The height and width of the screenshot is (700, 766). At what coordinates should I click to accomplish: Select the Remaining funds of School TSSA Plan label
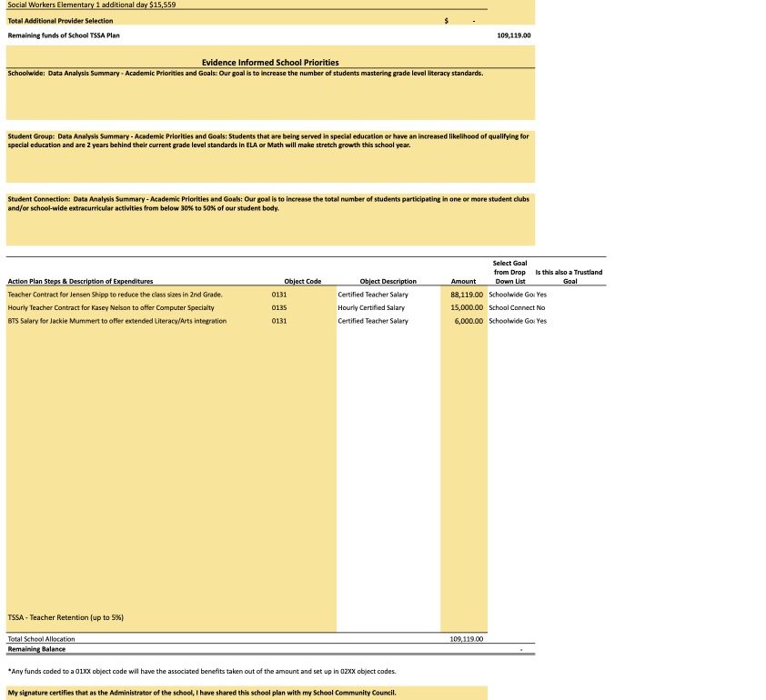tap(64, 35)
